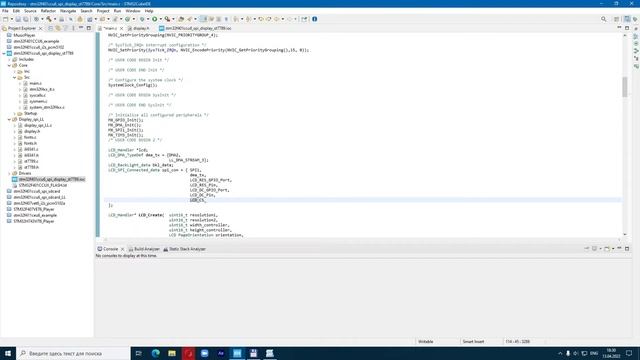
Task: Click the ENG language indicator in tray
Action: (x=594, y=353)
